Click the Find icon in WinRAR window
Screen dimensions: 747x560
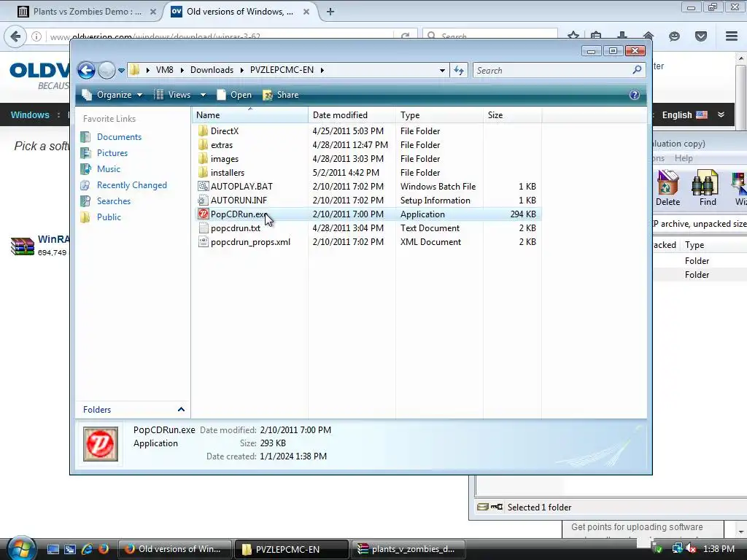tap(707, 187)
